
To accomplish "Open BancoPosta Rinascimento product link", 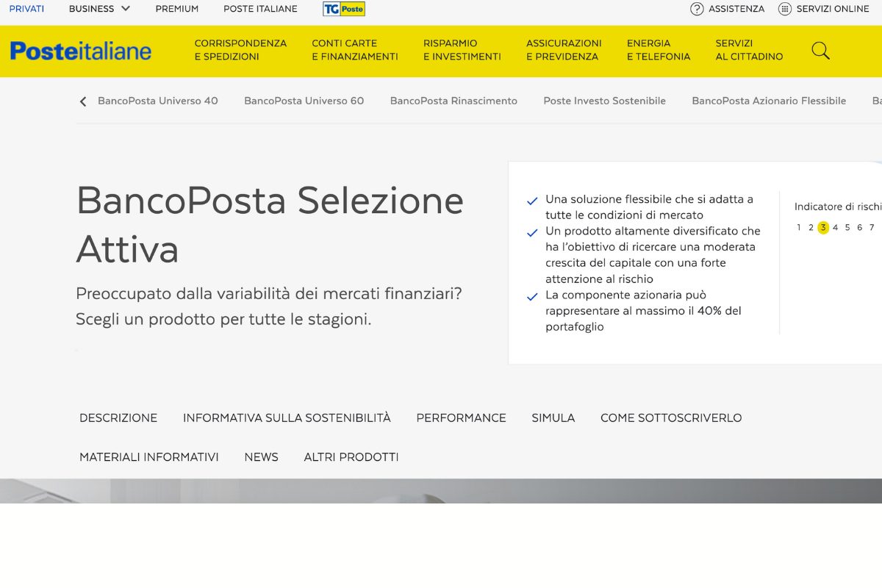I will coord(453,101).
